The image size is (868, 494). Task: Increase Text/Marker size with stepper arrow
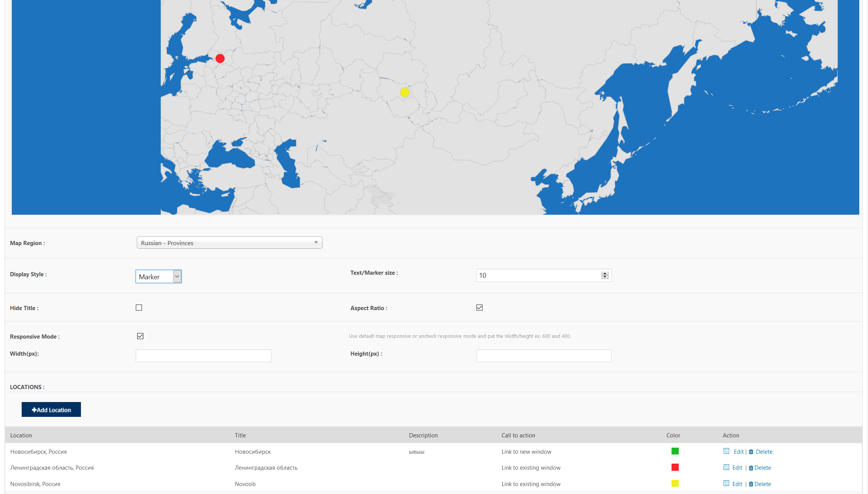(x=605, y=273)
